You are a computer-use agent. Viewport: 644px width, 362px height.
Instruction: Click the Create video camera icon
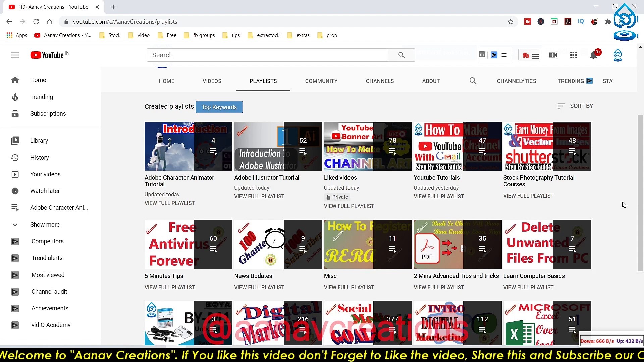coord(553,55)
